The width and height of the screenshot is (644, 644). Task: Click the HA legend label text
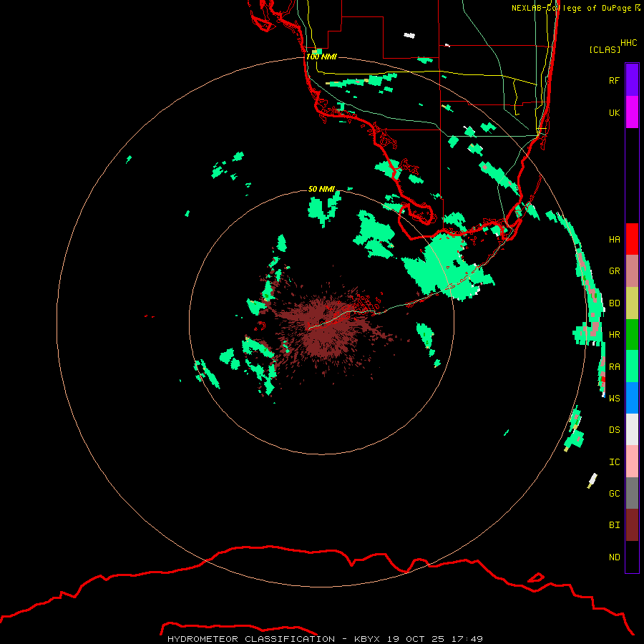(614, 240)
